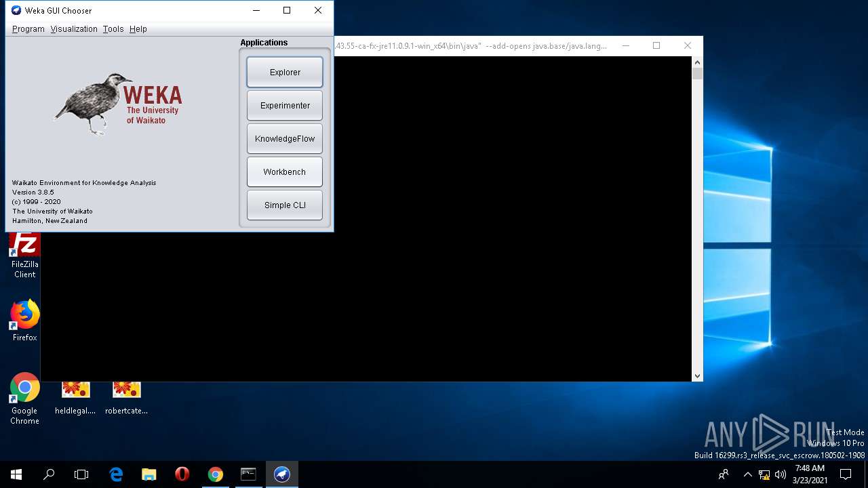Viewport: 868px width, 488px height.
Task: Start the Workbench application
Action: (x=285, y=171)
